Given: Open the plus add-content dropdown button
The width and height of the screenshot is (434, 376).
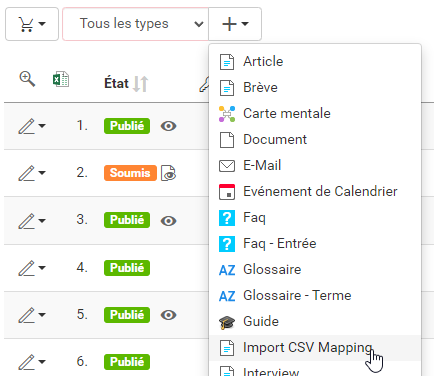Looking at the screenshot, I should pyautogui.click(x=235, y=24).
